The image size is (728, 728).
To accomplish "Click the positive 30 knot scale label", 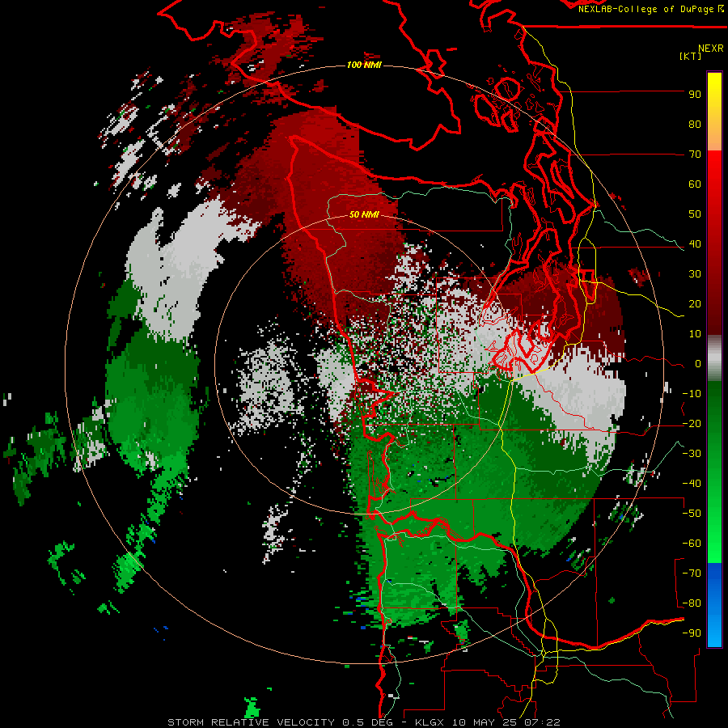I will (695, 274).
